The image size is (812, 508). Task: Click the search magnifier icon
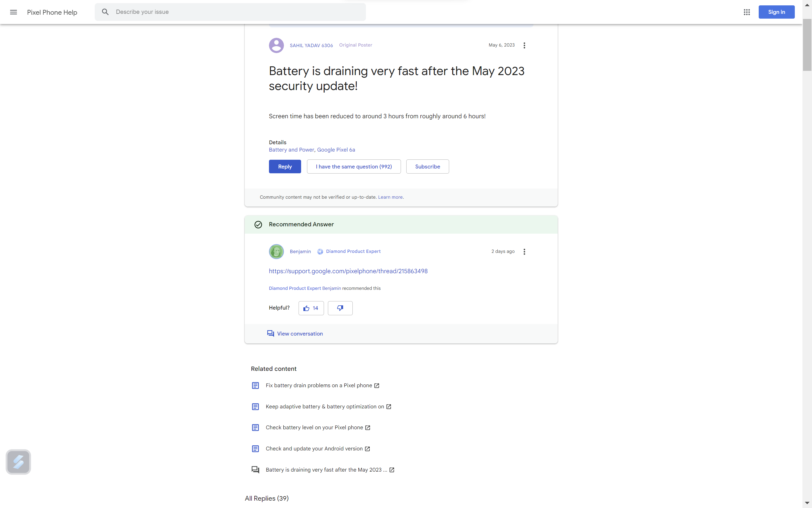point(105,12)
